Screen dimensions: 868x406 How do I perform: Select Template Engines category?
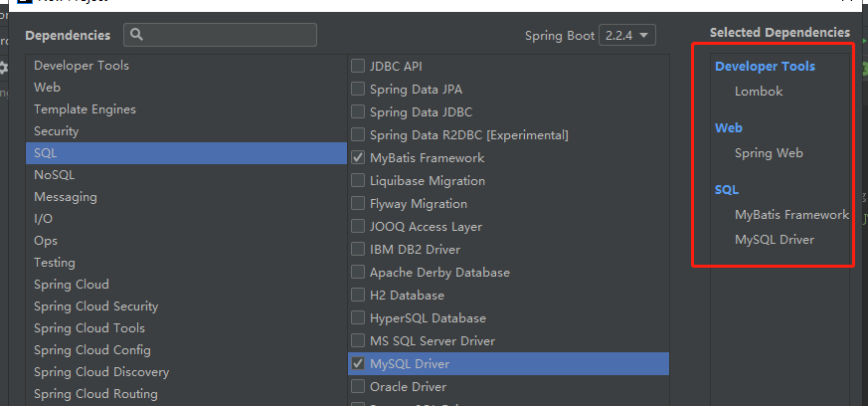point(186,109)
